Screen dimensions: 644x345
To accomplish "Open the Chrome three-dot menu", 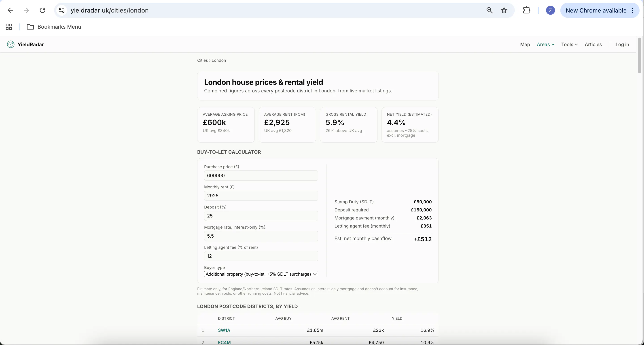I will pyautogui.click(x=633, y=10).
